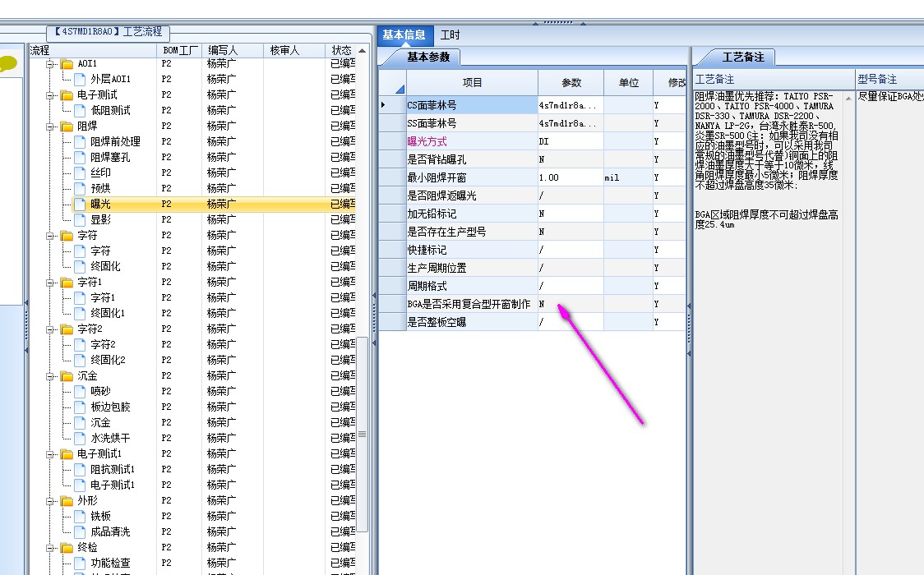Image resolution: width=924 pixels, height=575 pixels.
Task: Click the document icon beside 铣板
Action: (x=80, y=516)
